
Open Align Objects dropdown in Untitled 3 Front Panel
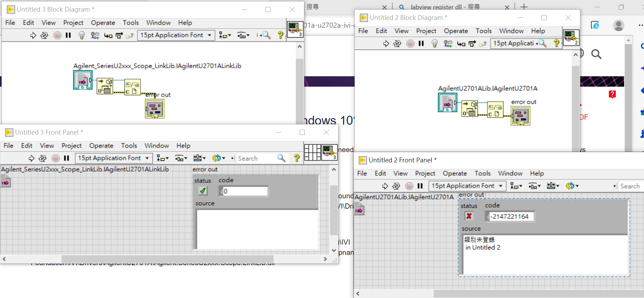click(x=162, y=158)
